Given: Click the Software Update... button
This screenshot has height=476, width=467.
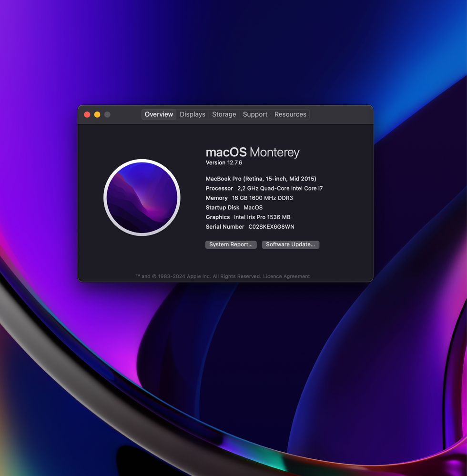Looking at the screenshot, I should [x=290, y=245].
